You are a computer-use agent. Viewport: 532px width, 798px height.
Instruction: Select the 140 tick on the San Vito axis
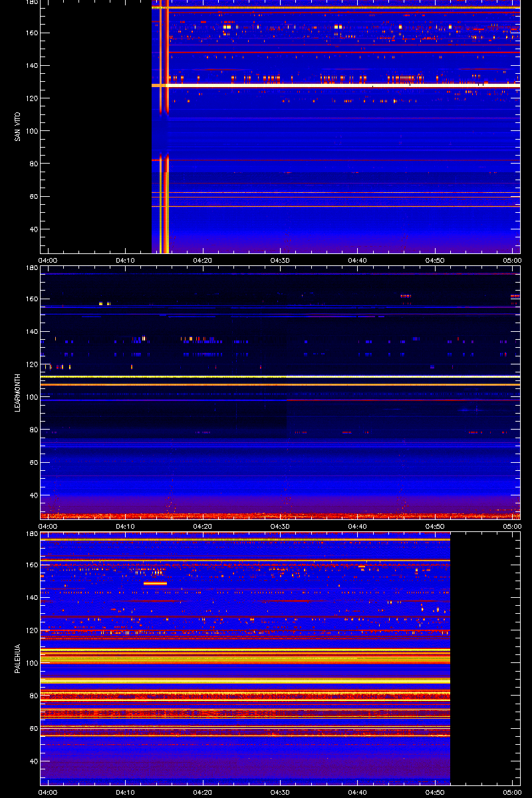pos(31,66)
